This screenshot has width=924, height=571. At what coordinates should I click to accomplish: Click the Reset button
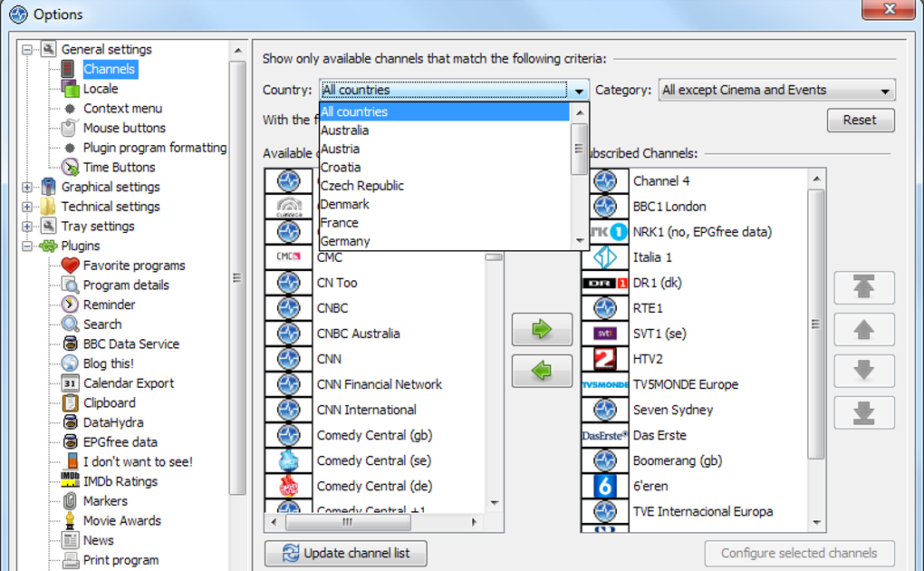(x=861, y=121)
